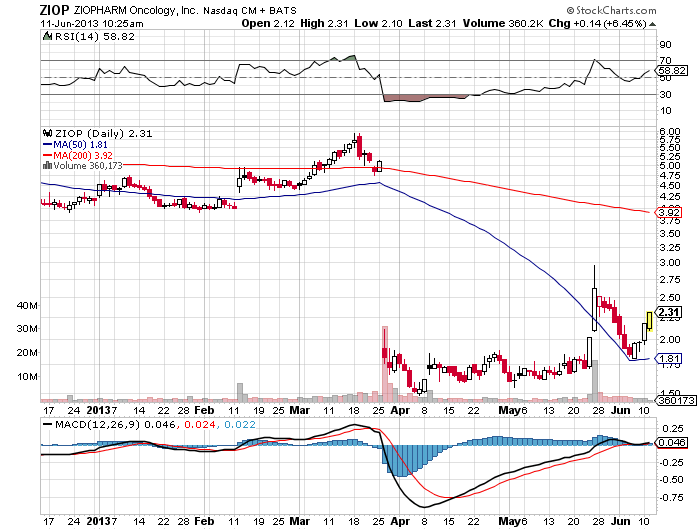Click the Volume 360,173 legend text
This screenshot has width=700, height=530.
click(88, 166)
